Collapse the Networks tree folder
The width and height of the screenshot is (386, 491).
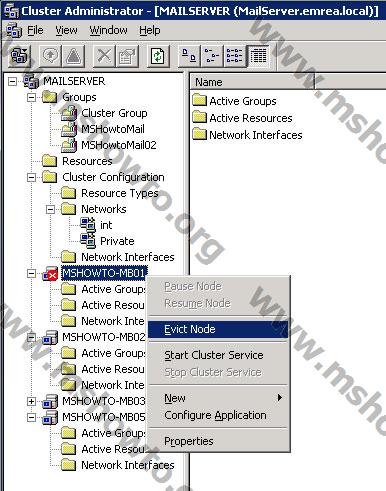(50, 209)
